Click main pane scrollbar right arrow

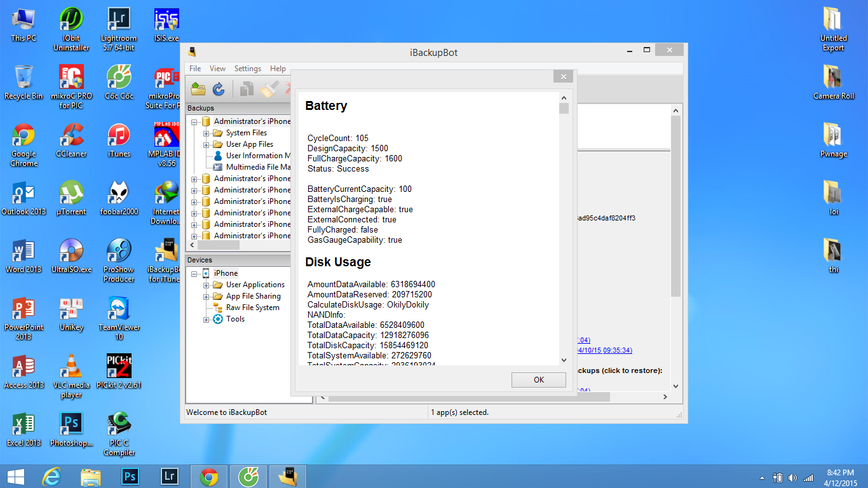coord(665,397)
